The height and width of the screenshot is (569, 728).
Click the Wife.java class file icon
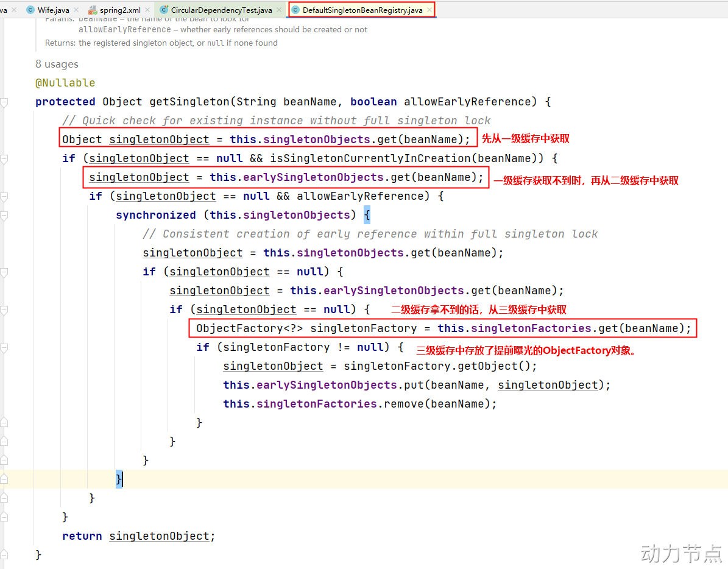point(30,10)
